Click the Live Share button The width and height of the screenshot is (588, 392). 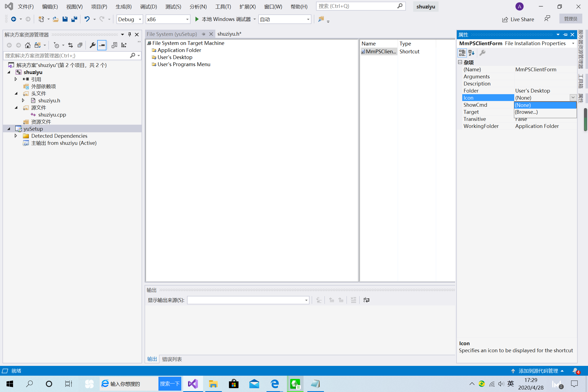coord(518,19)
